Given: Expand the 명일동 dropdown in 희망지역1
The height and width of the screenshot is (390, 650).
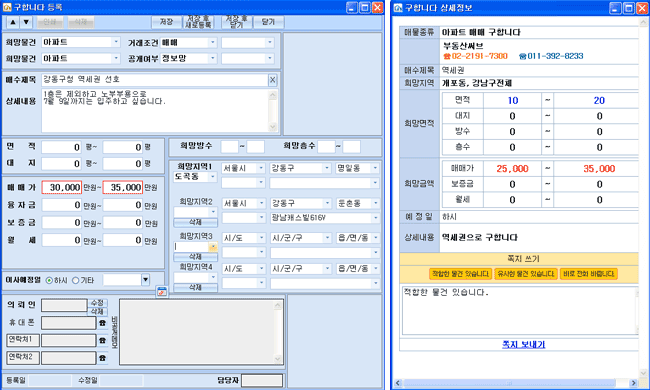Looking at the screenshot, I should click(375, 168).
